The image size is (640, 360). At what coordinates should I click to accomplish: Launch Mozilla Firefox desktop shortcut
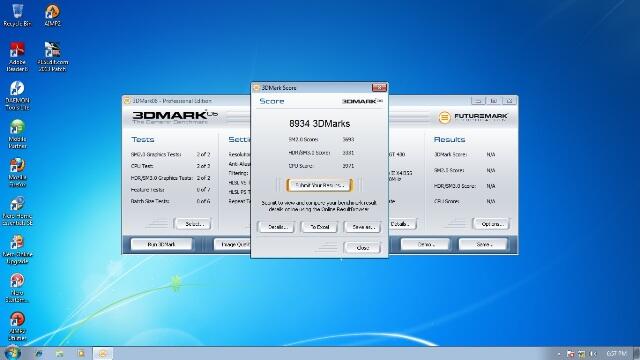click(17, 172)
